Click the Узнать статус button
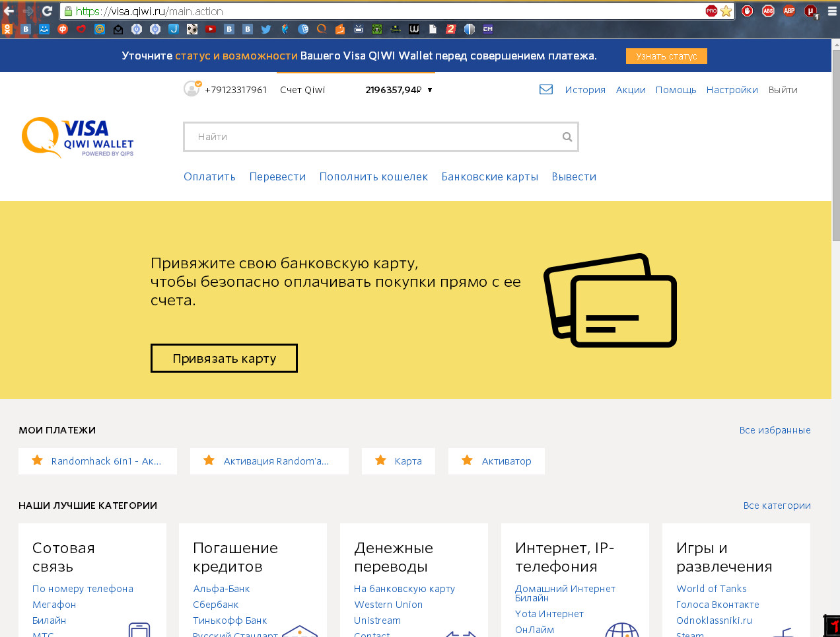The image size is (840, 637). tap(666, 56)
